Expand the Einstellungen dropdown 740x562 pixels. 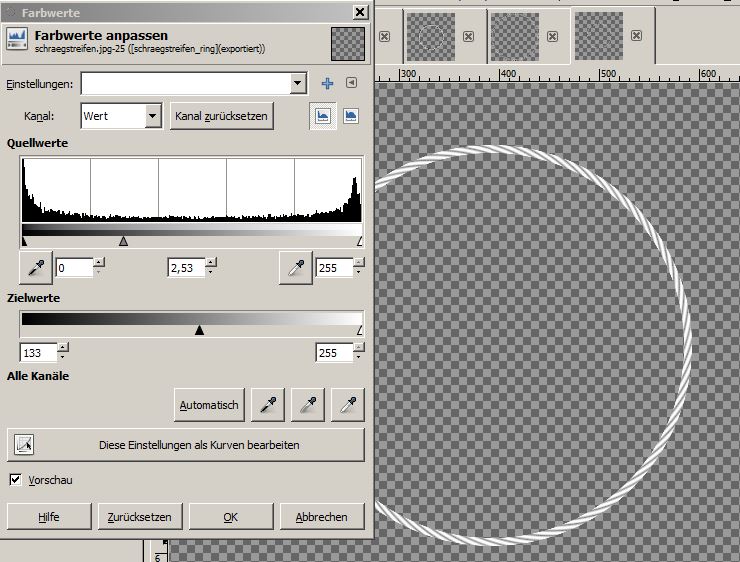[297, 83]
